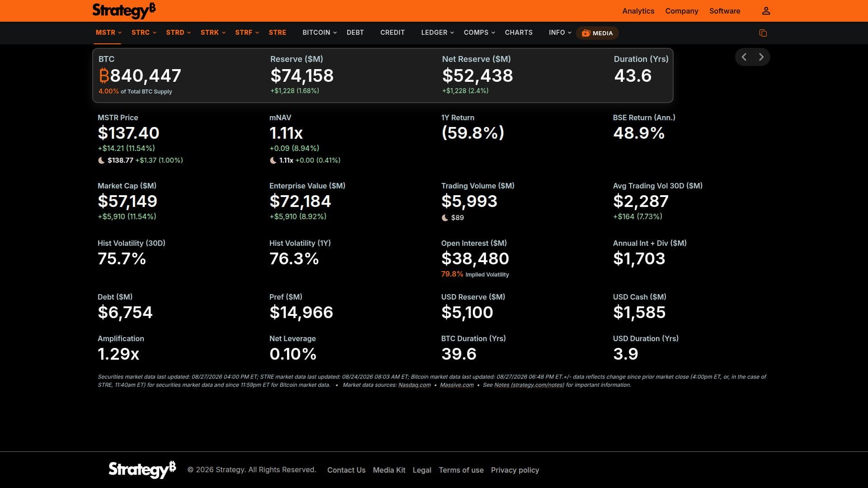Open the BITCOIN dropdown menu
The height and width of the screenshot is (488, 868).
(320, 33)
